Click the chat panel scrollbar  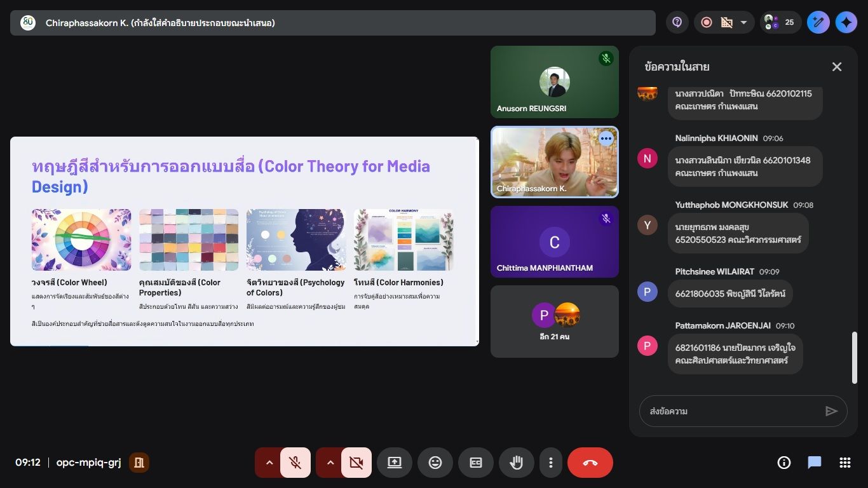tap(854, 357)
